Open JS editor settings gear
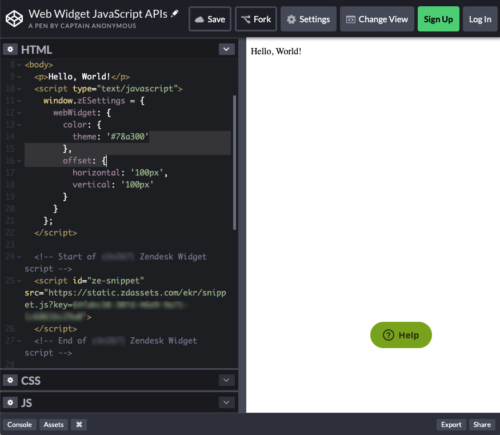This screenshot has height=435, width=500. [x=10, y=402]
